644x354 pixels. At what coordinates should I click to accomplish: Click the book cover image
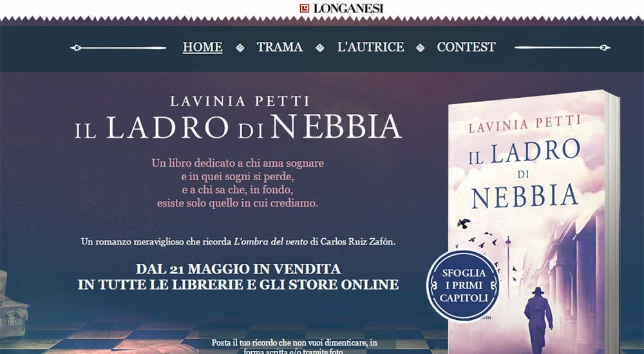point(534,222)
